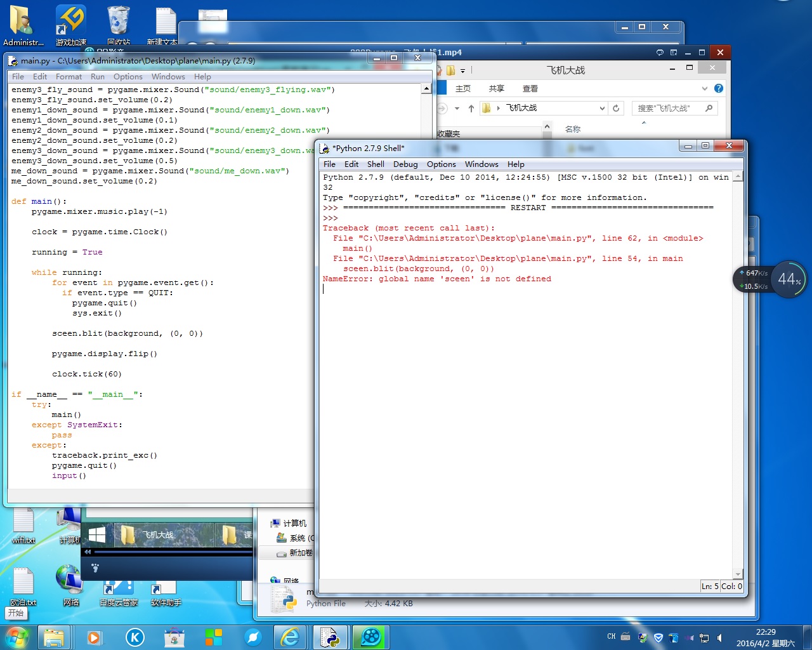Click the up-one-level arrow in Explorer

pos(471,109)
